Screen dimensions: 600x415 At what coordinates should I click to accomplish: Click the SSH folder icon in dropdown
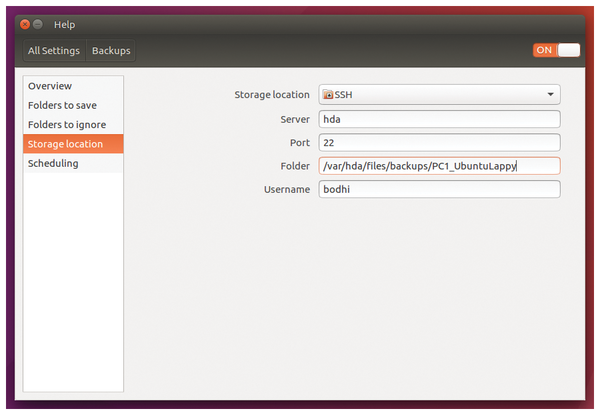[328, 94]
